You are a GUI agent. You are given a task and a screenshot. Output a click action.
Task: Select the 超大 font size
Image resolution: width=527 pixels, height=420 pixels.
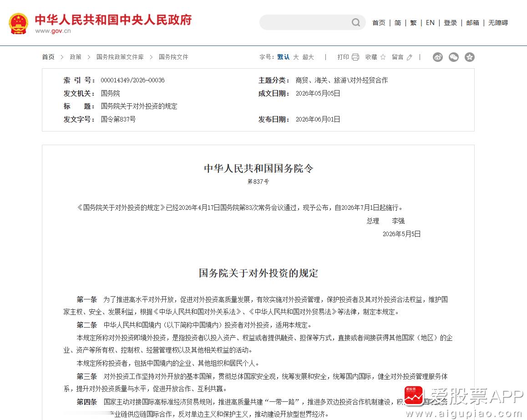(308, 57)
